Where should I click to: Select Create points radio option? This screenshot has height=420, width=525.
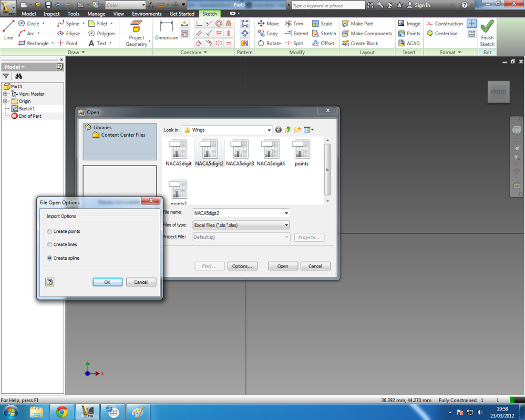pos(49,231)
